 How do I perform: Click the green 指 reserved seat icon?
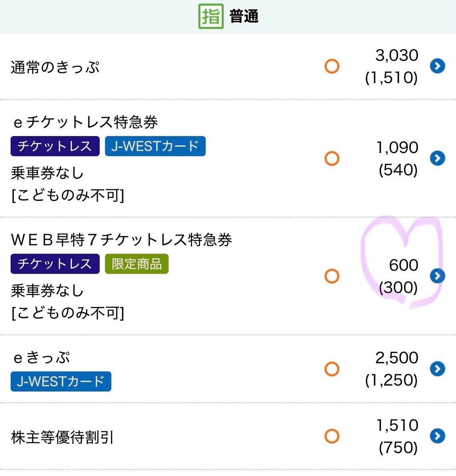click(211, 16)
